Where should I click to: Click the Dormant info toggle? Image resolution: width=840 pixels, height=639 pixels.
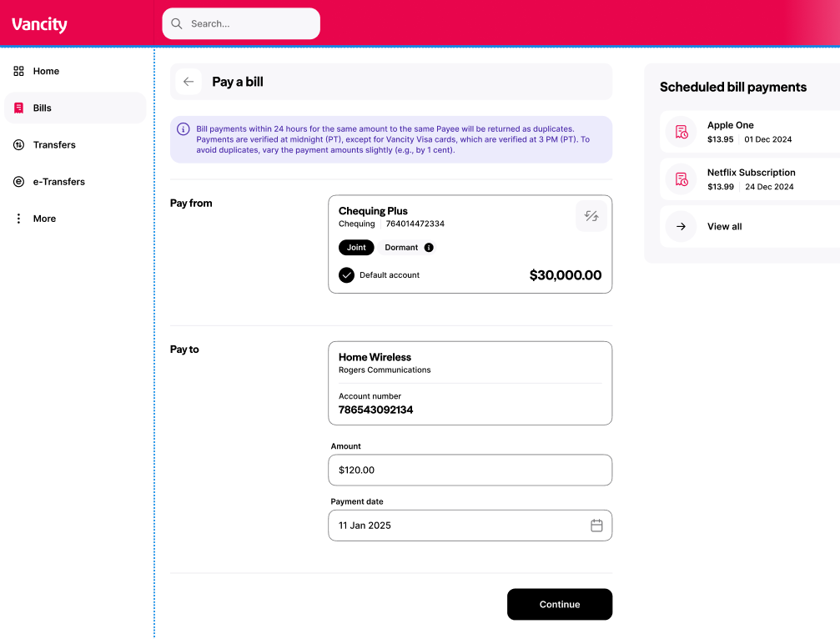coord(428,247)
